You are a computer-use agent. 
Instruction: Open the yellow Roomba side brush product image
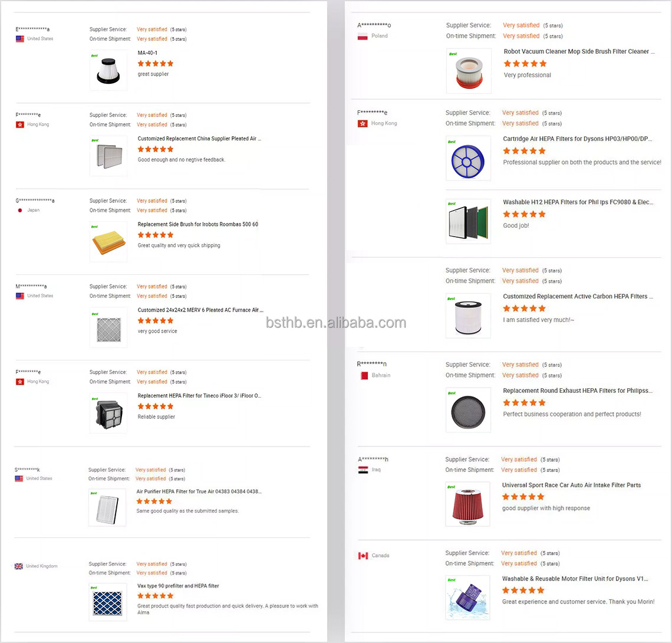[108, 242]
